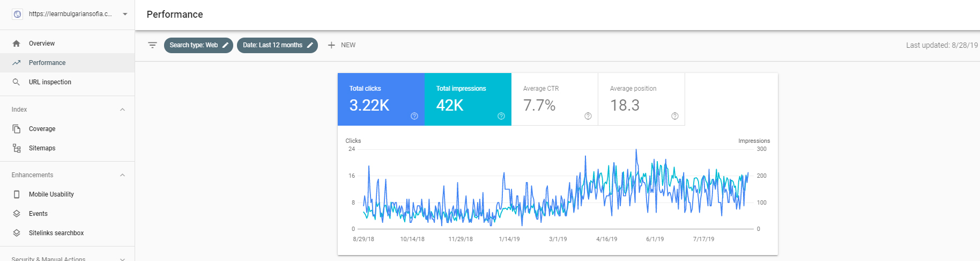Image resolution: width=980 pixels, height=261 pixels.
Task: Collapse the Enhancements section
Action: pyautogui.click(x=122, y=175)
